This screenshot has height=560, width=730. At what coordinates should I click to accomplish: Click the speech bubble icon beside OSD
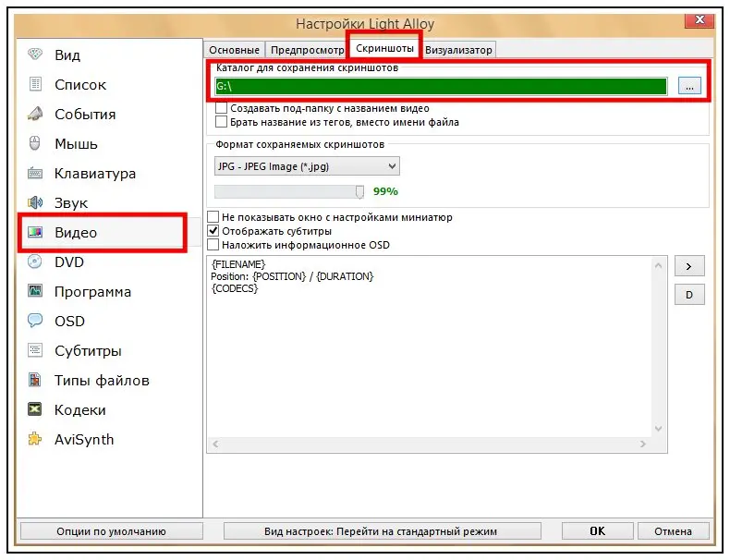[x=35, y=321]
